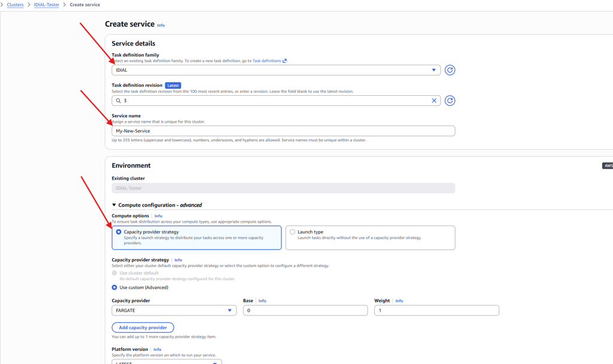
Task: Click the Base value field
Action: tap(305, 311)
